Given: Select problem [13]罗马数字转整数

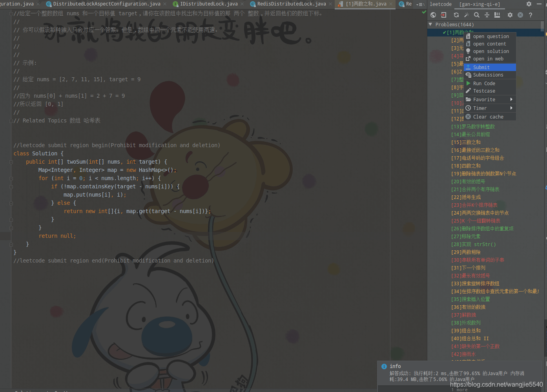Looking at the screenshot, I should [x=473, y=126].
